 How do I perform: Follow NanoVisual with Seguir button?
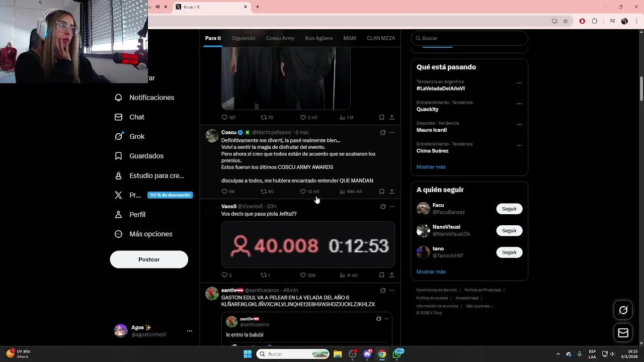pos(509,230)
